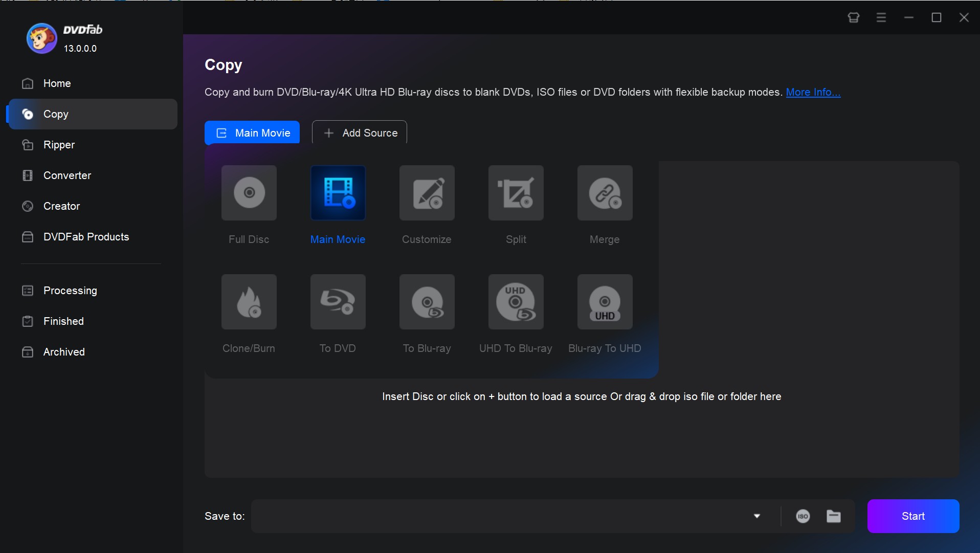Open the theme changer T-shirt icon
Screen dimensions: 980x553
[854, 17]
